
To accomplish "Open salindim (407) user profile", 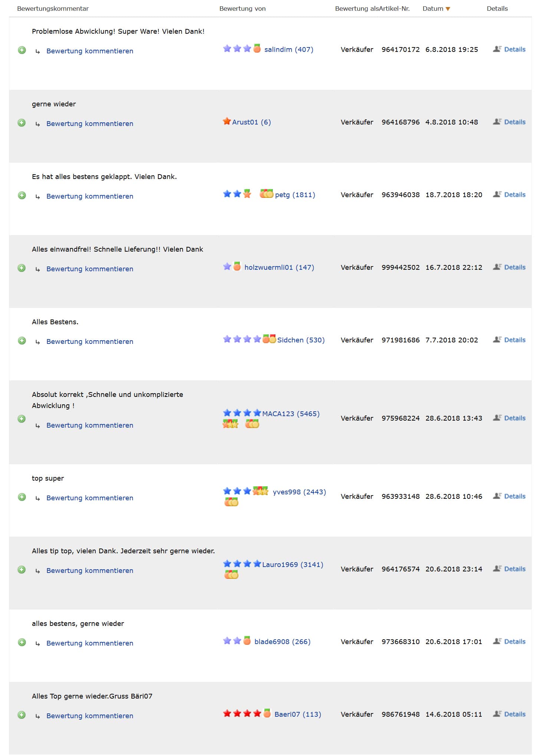I will (289, 49).
